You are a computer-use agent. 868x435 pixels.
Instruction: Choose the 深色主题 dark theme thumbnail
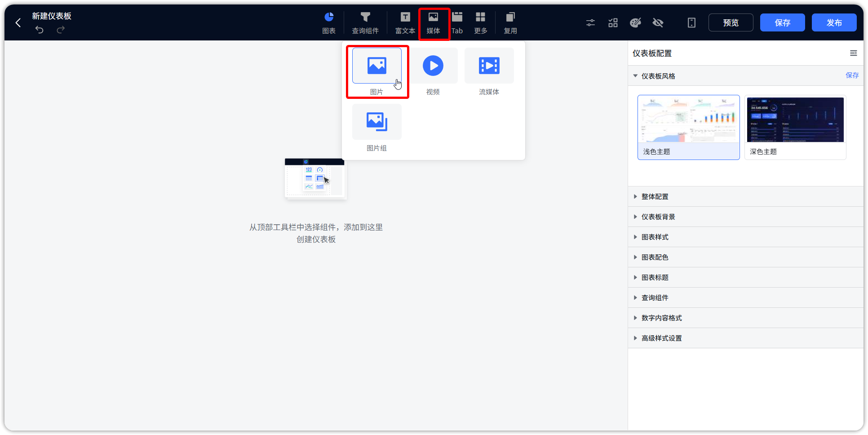click(795, 127)
